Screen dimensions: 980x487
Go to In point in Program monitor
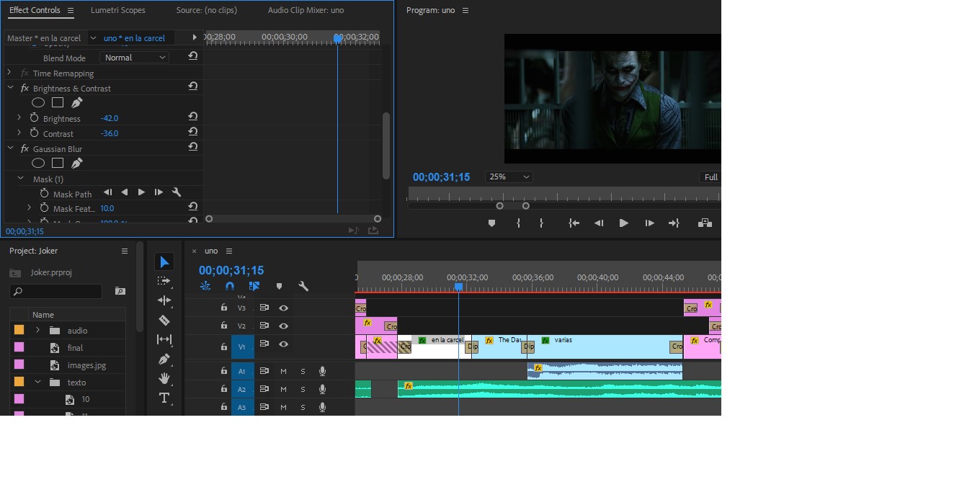tap(574, 223)
